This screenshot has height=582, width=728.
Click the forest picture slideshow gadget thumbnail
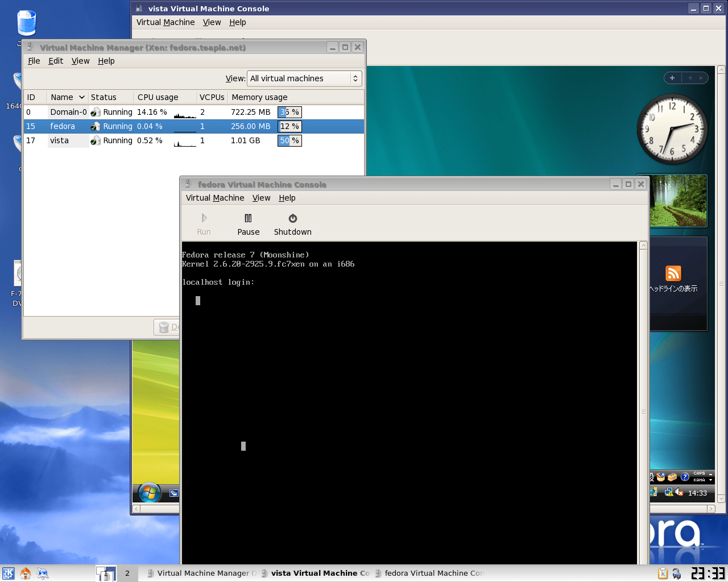coord(679,201)
